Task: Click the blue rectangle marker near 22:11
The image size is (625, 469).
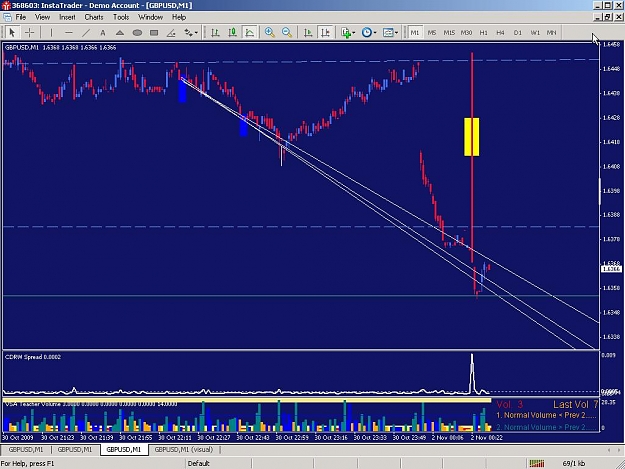Action: point(183,90)
